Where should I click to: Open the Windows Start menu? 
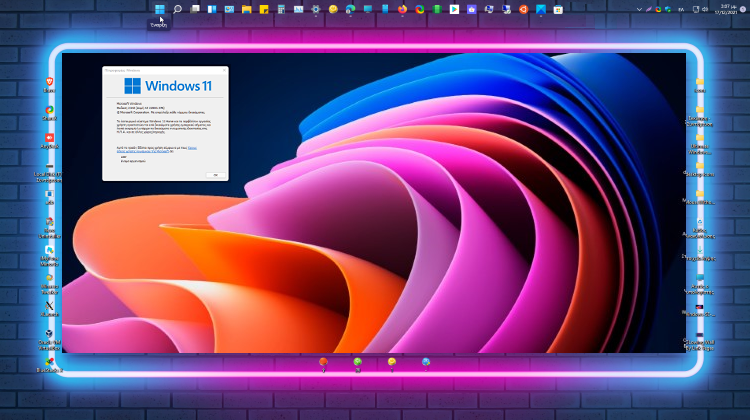coord(160,9)
